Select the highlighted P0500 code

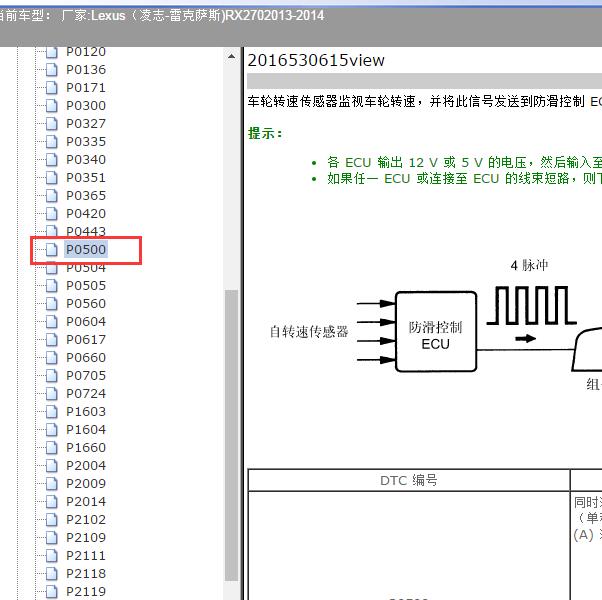pos(86,250)
